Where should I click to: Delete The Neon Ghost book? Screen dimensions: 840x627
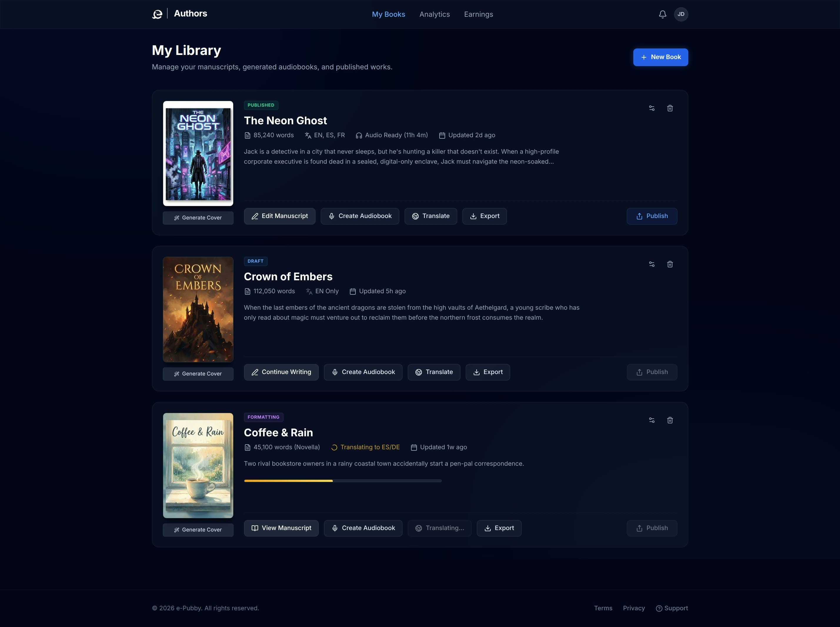click(670, 108)
